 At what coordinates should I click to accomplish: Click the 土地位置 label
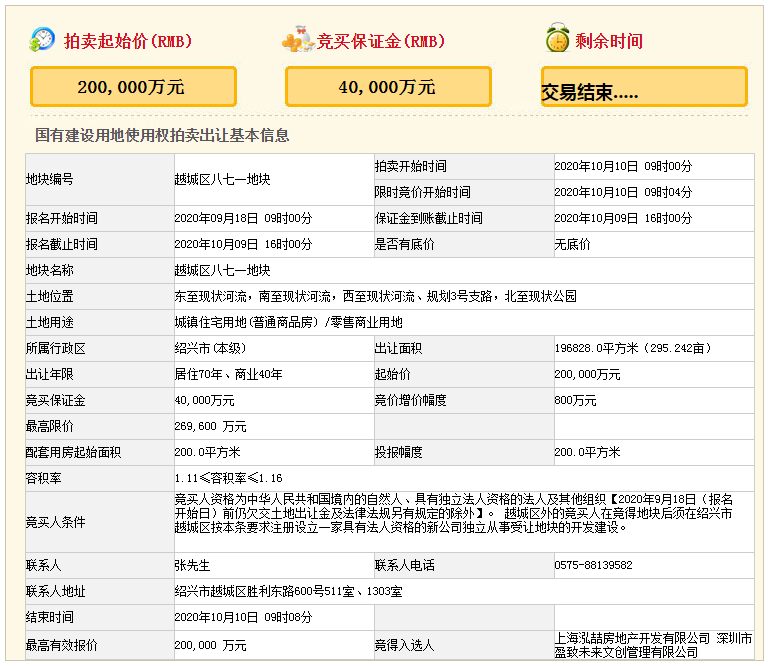(49, 296)
